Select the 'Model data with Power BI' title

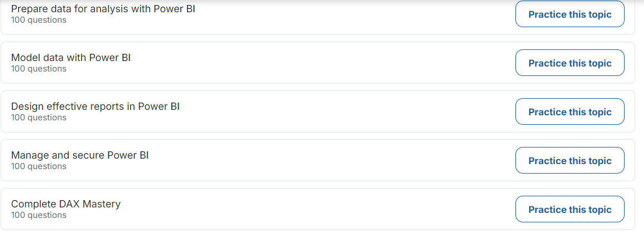click(x=70, y=58)
